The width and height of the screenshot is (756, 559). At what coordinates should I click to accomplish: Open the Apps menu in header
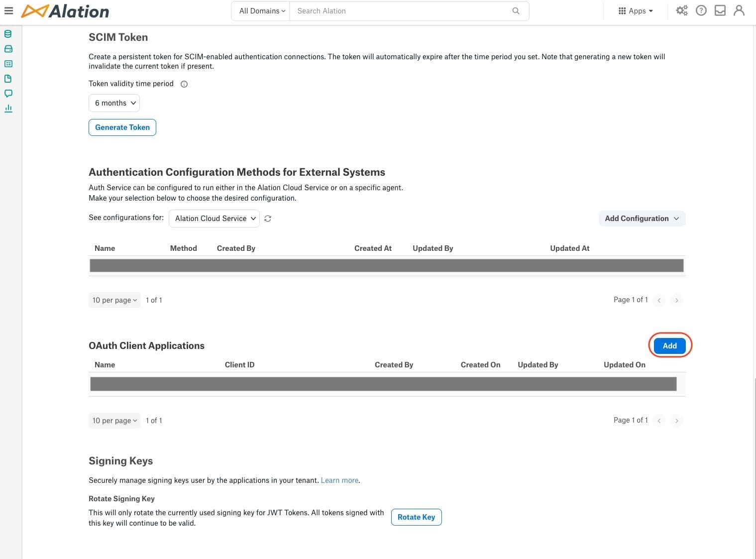(x=634, y=10)
